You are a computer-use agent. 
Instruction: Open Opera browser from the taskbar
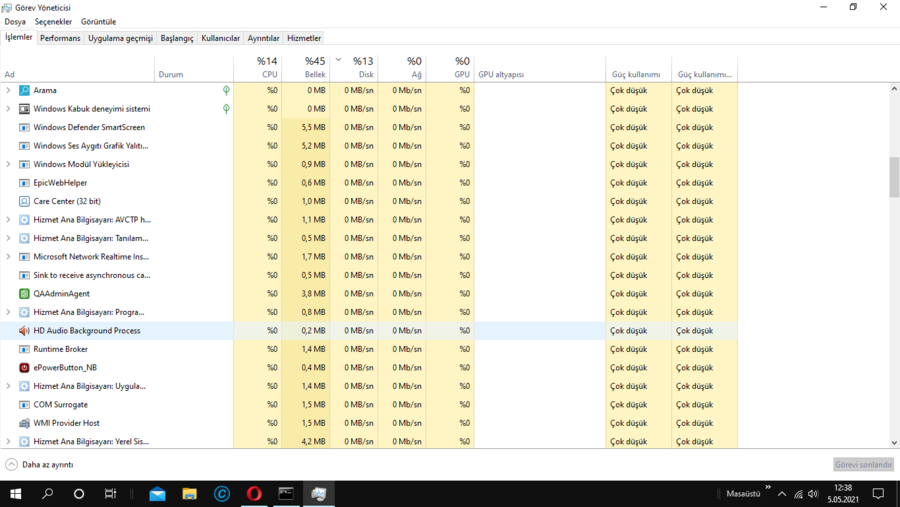point(254,494)
